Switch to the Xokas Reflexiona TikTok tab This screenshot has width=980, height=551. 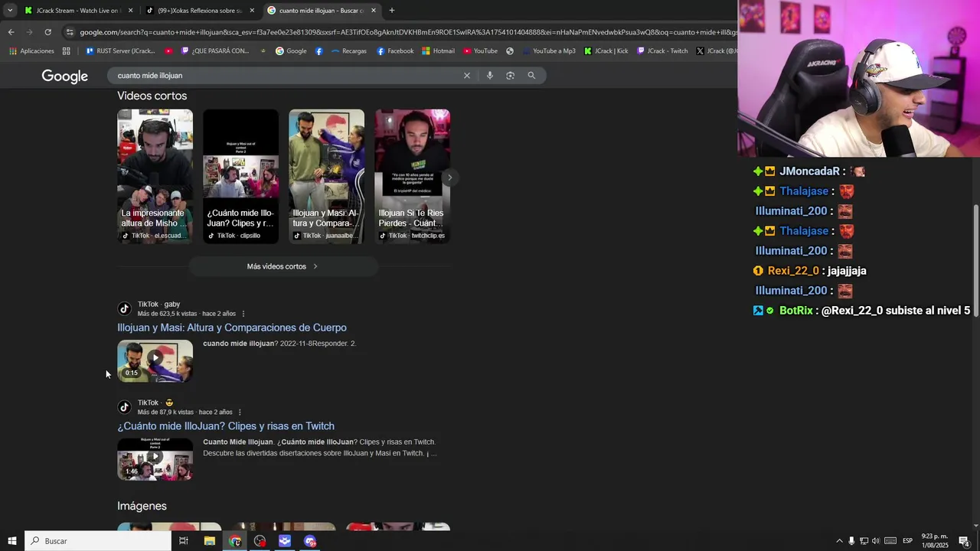(x=201, y=10)
